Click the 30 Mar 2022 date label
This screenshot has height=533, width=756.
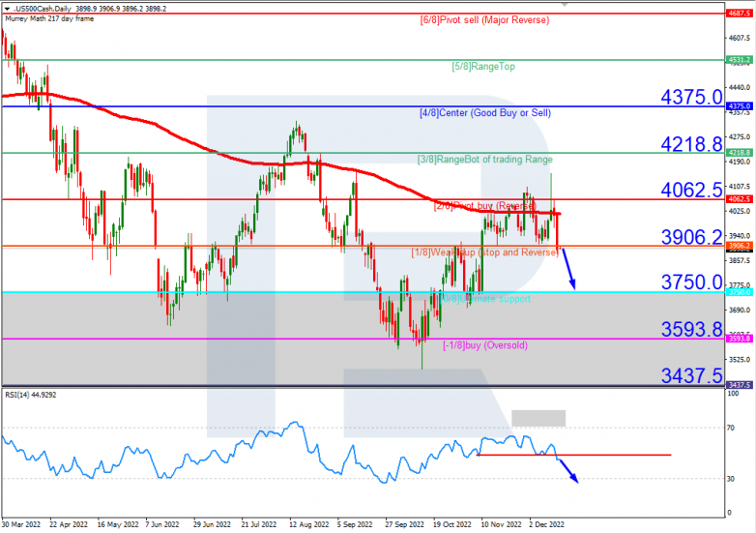coord(21,524)
